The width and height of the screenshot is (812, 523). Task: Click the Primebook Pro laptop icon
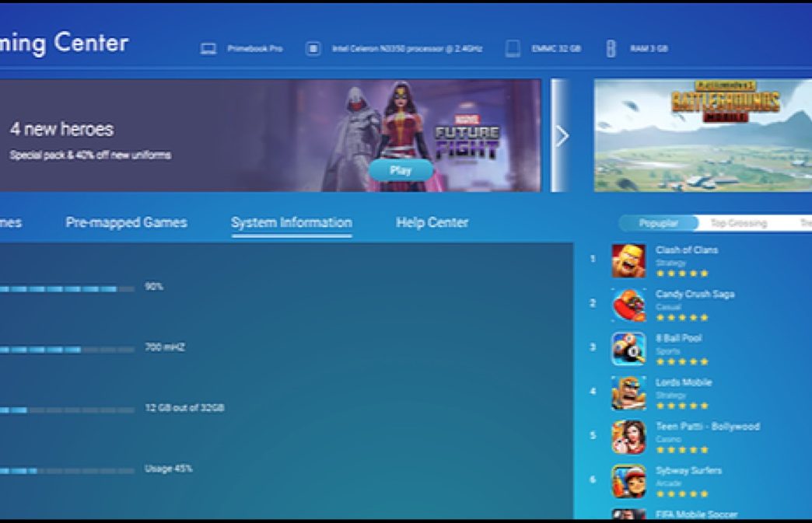208,48
